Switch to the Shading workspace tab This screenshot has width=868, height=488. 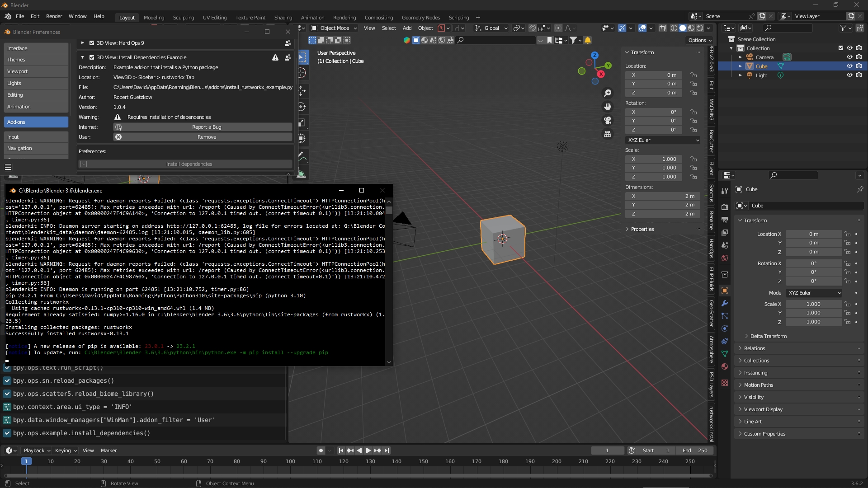283,18
